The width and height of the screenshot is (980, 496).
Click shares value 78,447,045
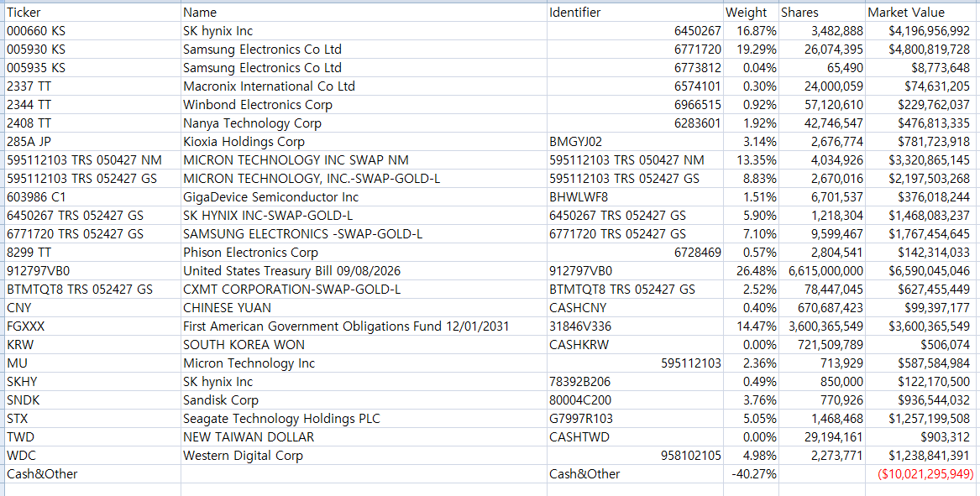click(x=822, y=290)
